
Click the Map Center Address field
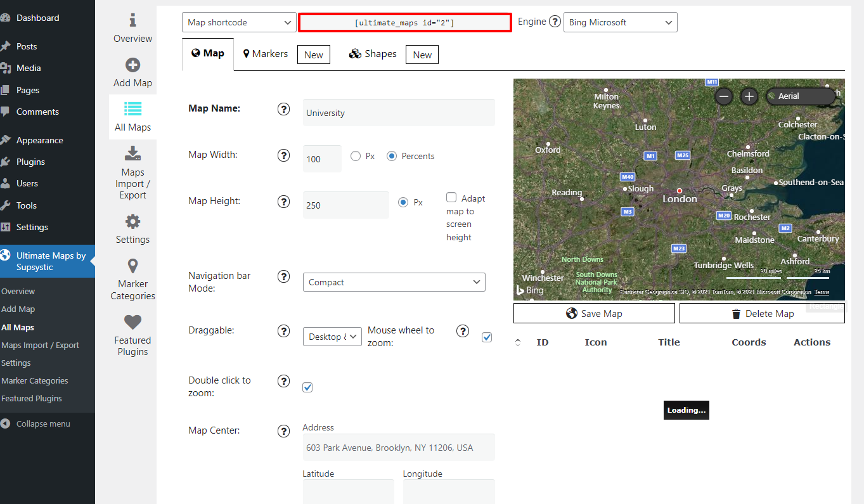pos(399,447)
